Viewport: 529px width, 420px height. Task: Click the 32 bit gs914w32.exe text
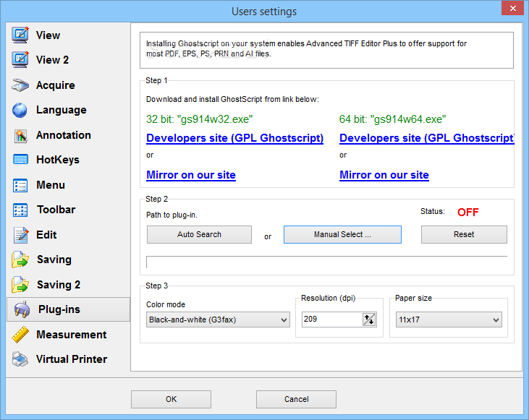coord(200,119)
